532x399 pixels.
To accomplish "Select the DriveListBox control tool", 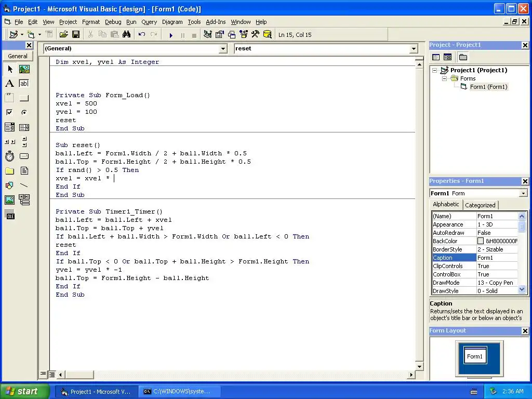I will (24, 156).
